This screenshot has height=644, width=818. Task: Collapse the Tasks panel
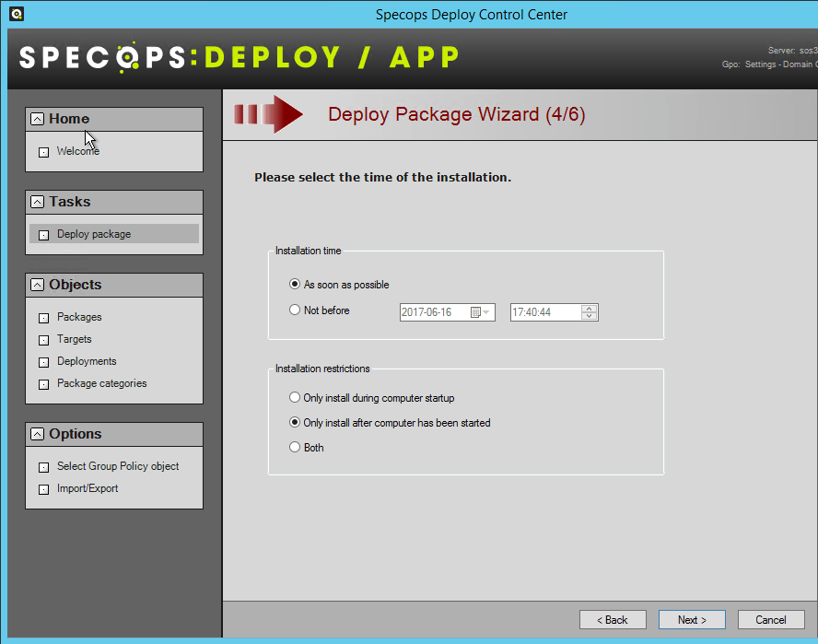37,202
